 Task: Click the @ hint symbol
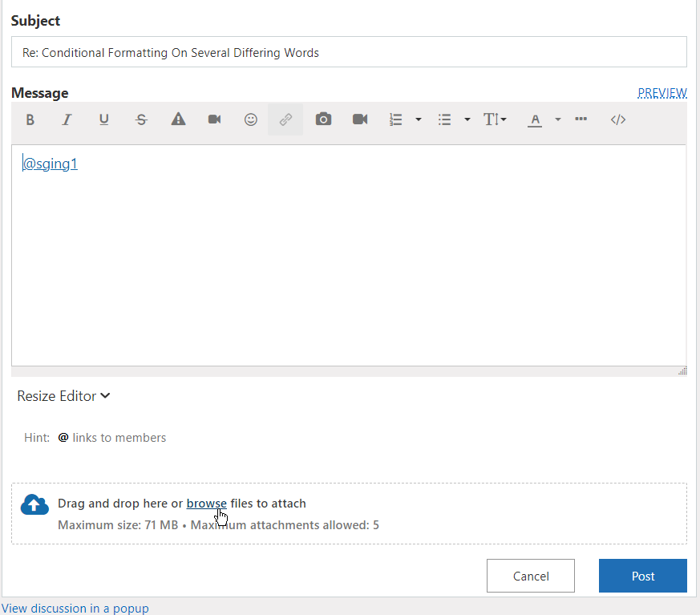[x=63, y=437]
